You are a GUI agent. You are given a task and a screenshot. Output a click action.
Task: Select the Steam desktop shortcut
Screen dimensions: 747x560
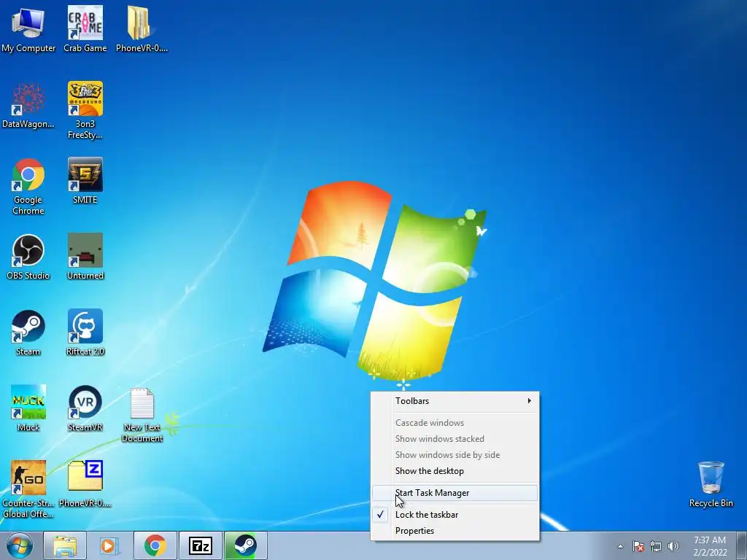28,332
